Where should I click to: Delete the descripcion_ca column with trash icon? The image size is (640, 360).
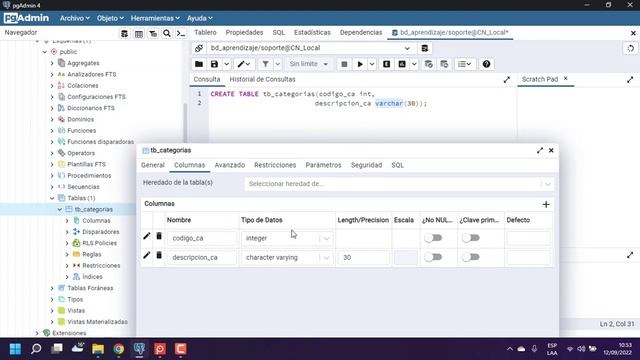pos(159,255)
